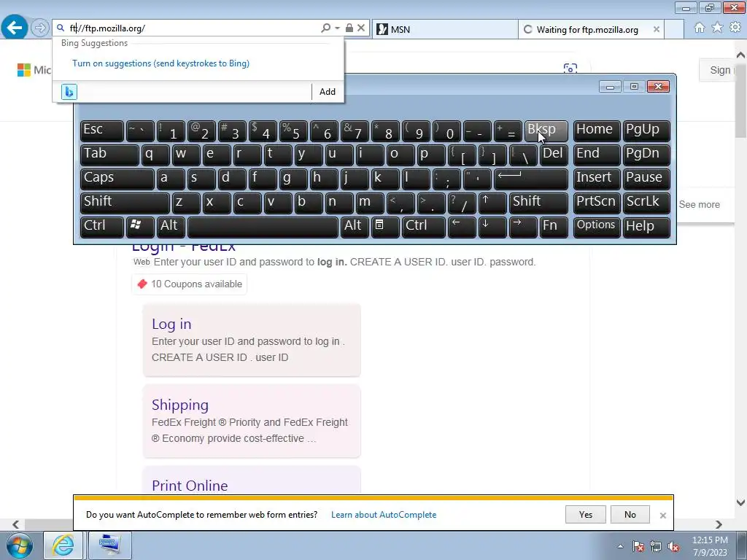Click Turn on suggestions link
747x560 pixels.
tap(160, 63)
